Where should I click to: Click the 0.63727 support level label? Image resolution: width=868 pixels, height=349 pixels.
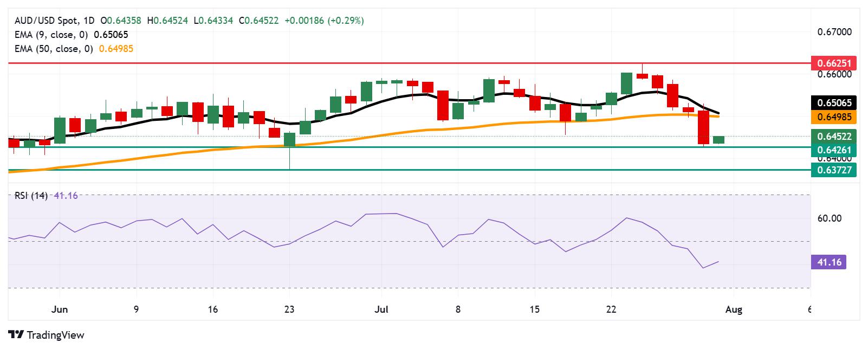click(834, 170)
